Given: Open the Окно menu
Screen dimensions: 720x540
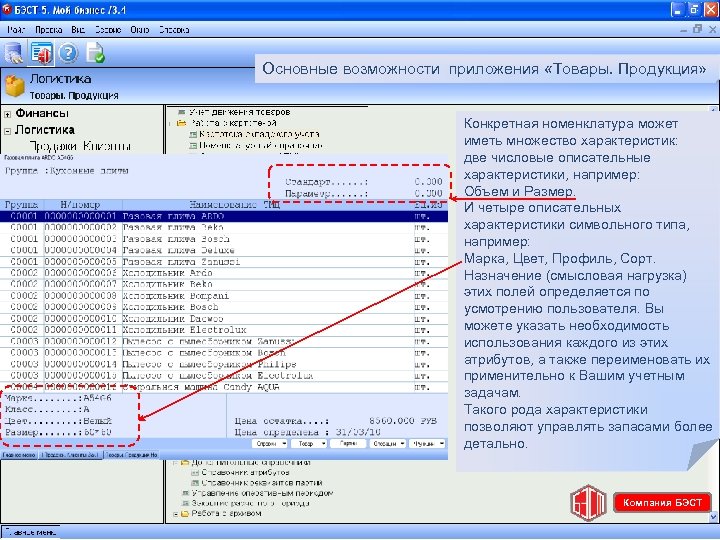Looking at the screenshot, I should (x=140, y=30).
